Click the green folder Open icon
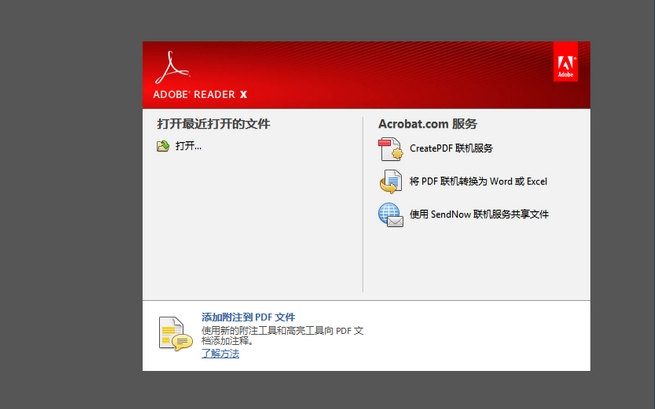 pyautogui.click(x=163, y=146)
